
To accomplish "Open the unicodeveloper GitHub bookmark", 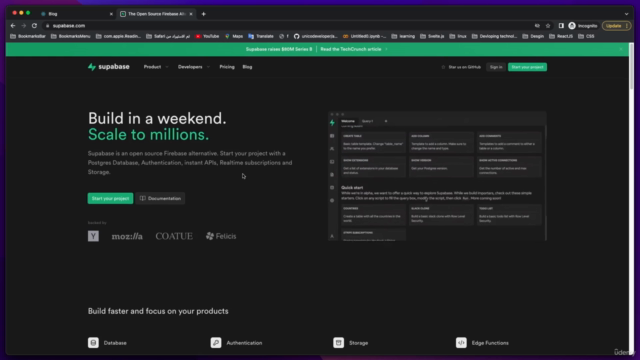I will (x=316, y=36).
